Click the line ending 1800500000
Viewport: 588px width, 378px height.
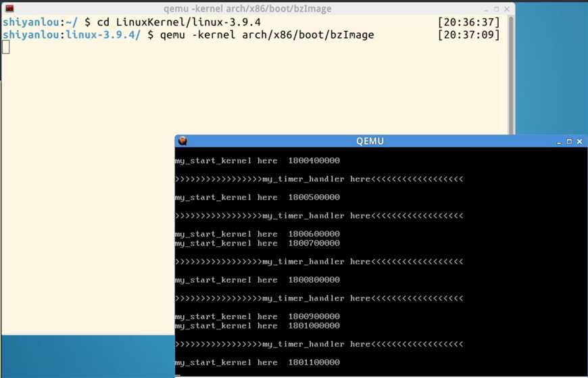[x=258, y=197]
